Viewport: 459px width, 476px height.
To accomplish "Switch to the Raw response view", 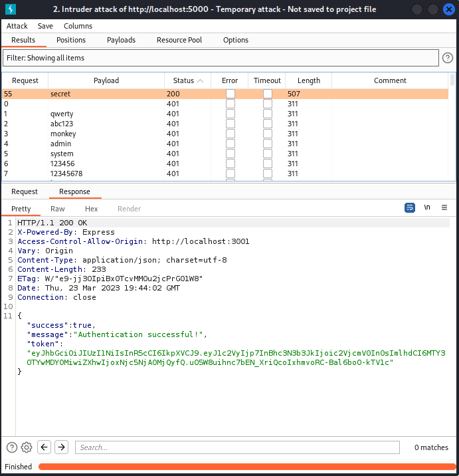I will click(58, 209).
